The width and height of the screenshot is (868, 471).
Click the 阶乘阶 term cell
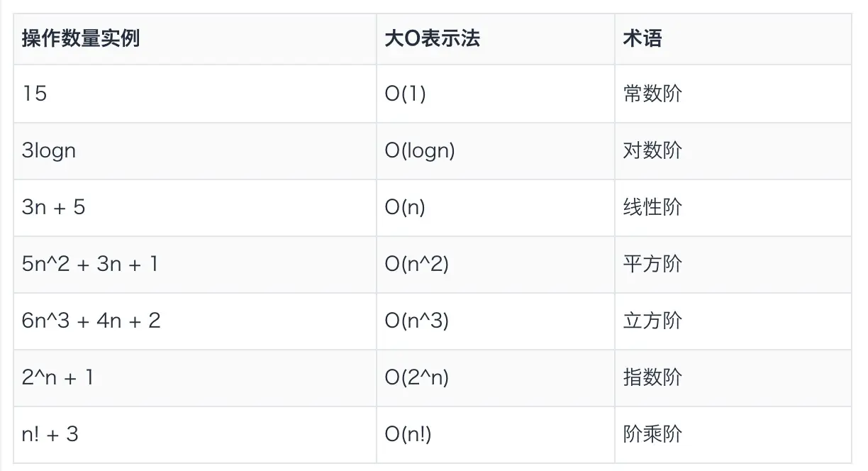(x=733, y=435)
